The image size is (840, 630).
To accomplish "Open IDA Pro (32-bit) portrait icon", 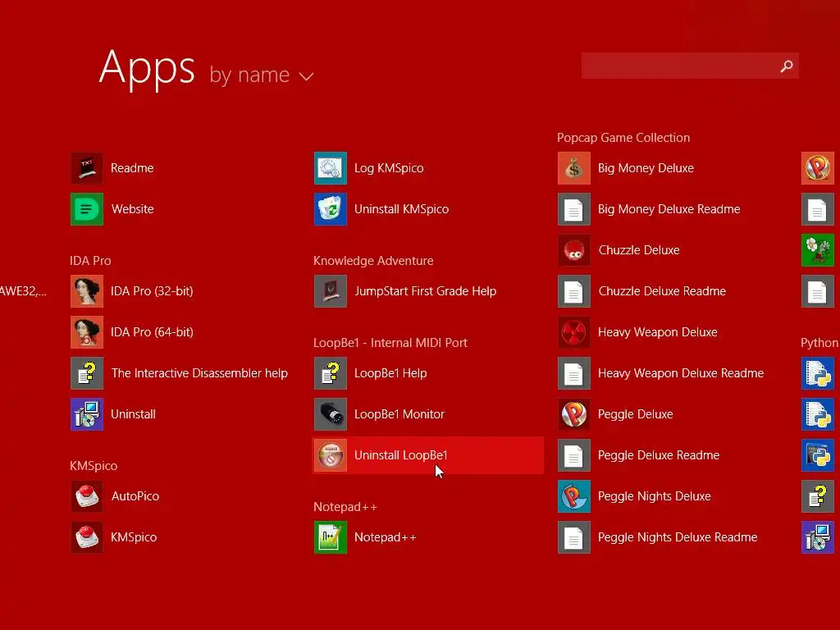I will pyautogui.click(x=87, y=291).
